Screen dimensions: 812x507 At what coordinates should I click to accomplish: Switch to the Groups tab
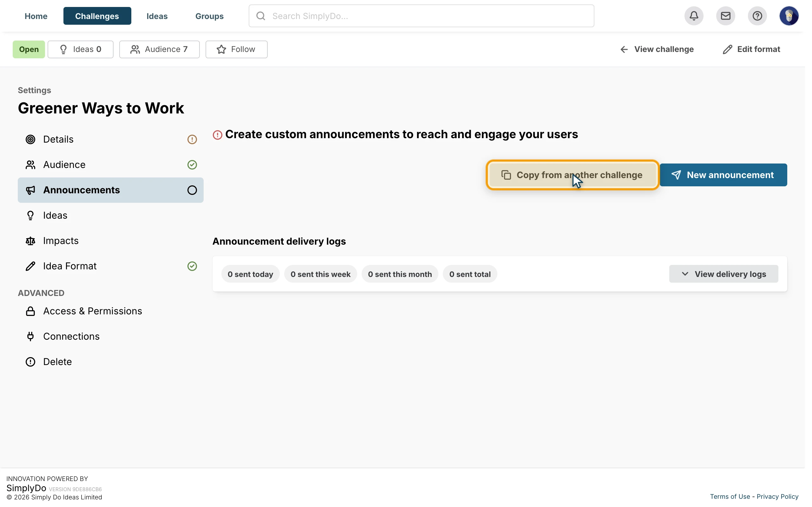tap(209, 16)
